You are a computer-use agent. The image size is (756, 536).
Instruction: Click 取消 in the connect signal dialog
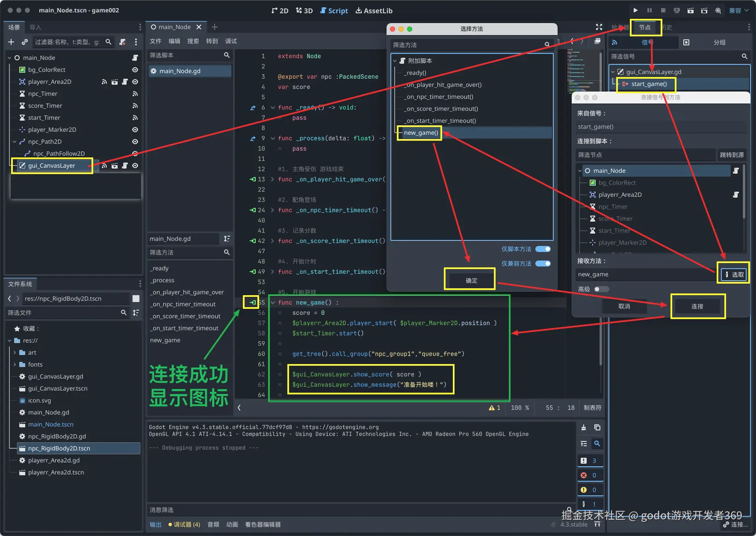point(624,306)
